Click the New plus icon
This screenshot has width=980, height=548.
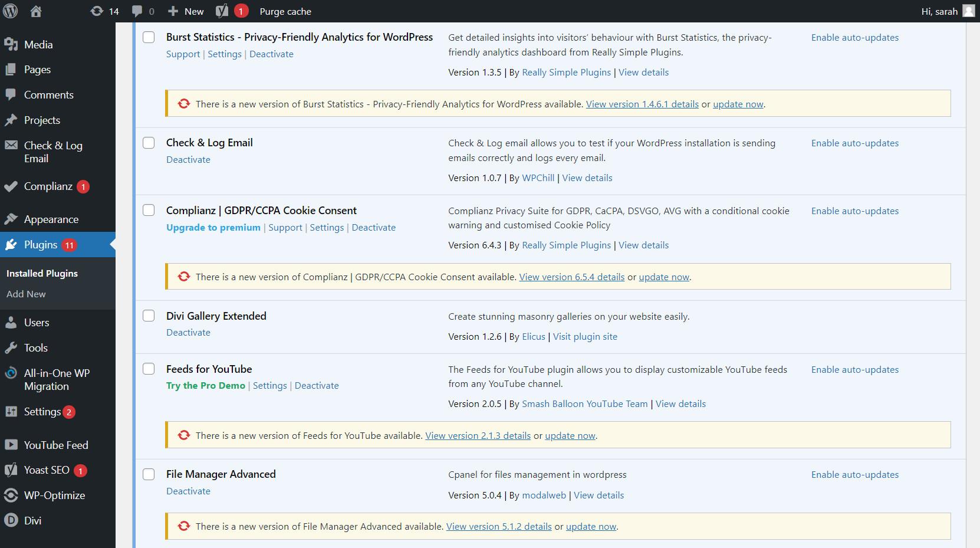[x=173, y=11]
